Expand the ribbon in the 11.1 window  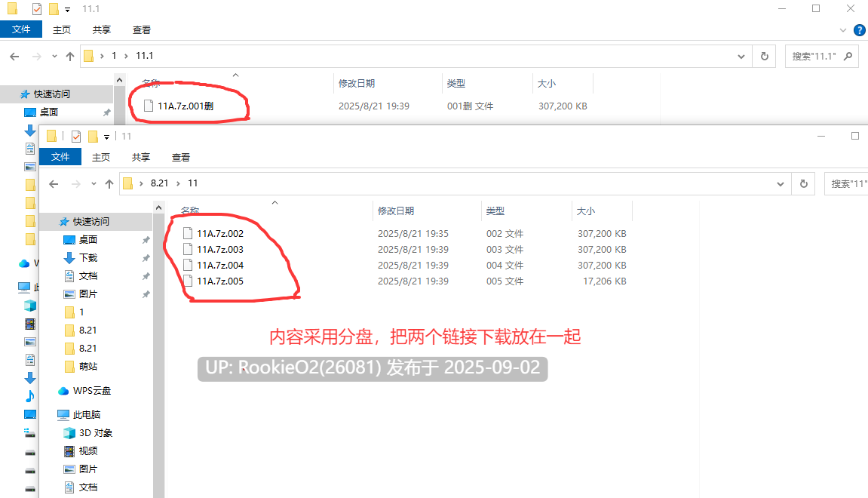[843, 30]
